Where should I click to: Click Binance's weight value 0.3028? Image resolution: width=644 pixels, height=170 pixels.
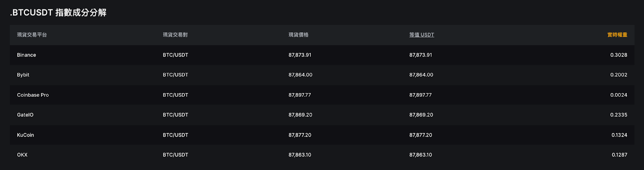[619, 55]
